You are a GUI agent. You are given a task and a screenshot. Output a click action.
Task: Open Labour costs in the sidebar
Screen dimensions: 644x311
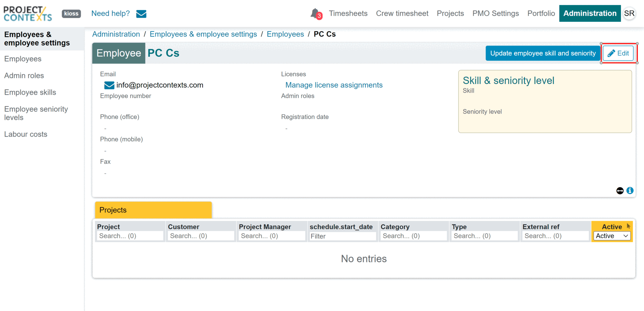pyautogui.click(x=25, y=134)
